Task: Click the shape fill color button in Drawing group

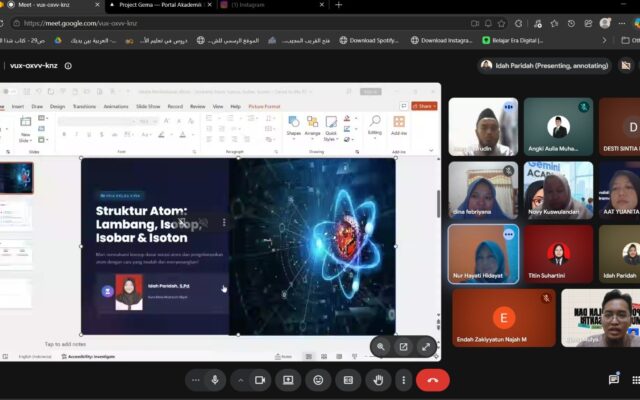Action: pyautogui.click(x=347, y=118)
